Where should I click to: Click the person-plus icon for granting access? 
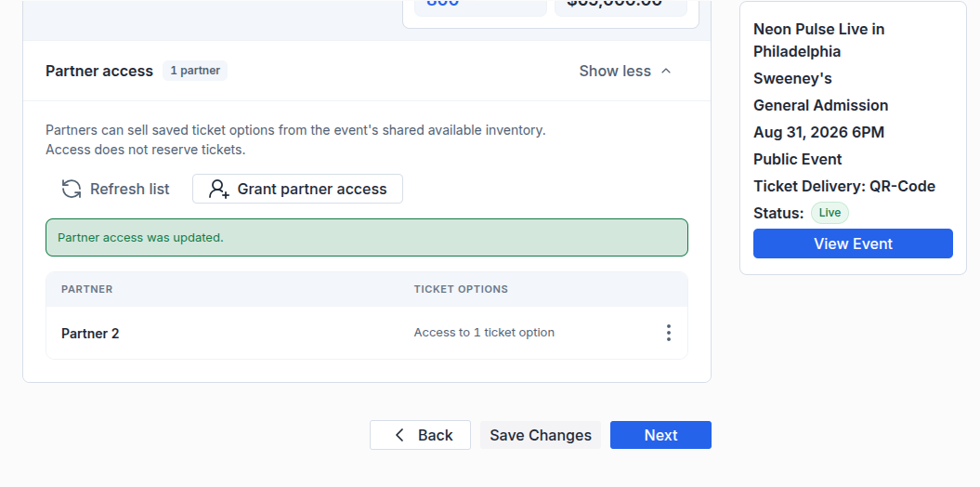click(218, 189)
